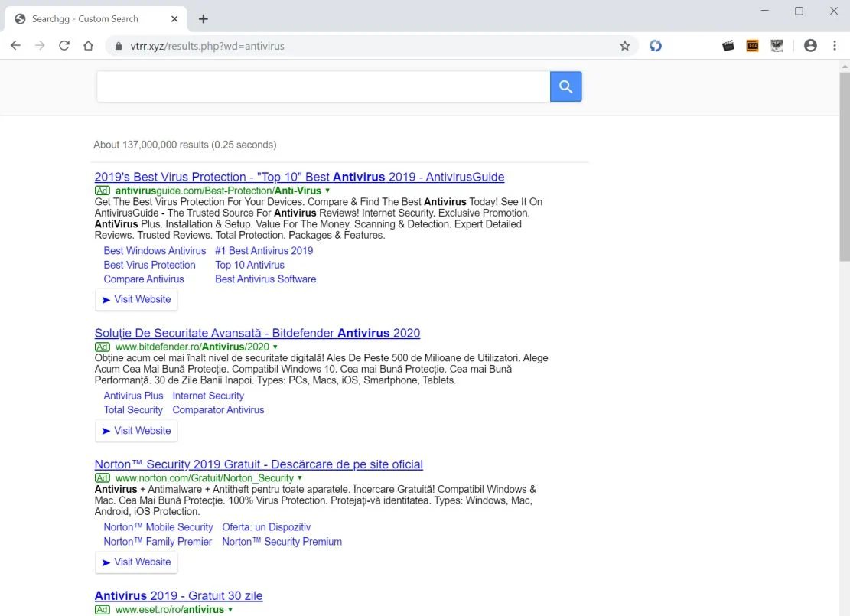Reload the current page

pyautogui.click(x=64, y=46)
